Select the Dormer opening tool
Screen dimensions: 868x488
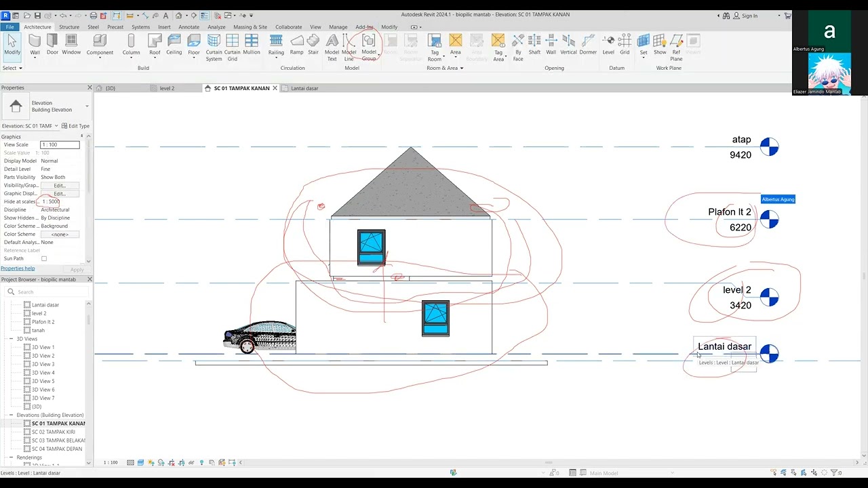588,45
